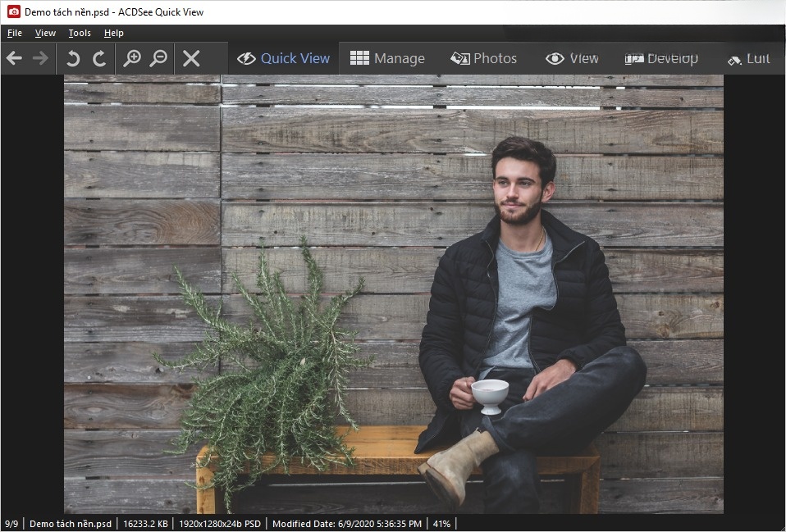Viewport: 786px width, 532px height.
Task: Switch to Develop mode
Action: point(661,58)
